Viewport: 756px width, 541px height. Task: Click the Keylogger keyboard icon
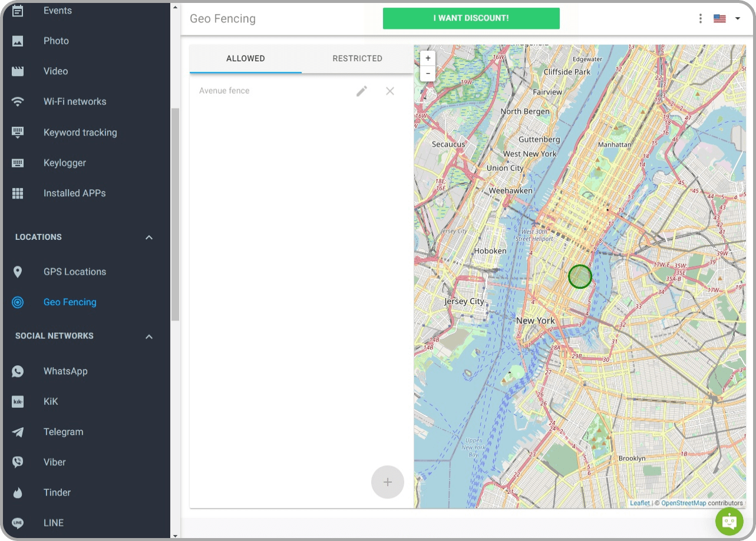point(18,163)
